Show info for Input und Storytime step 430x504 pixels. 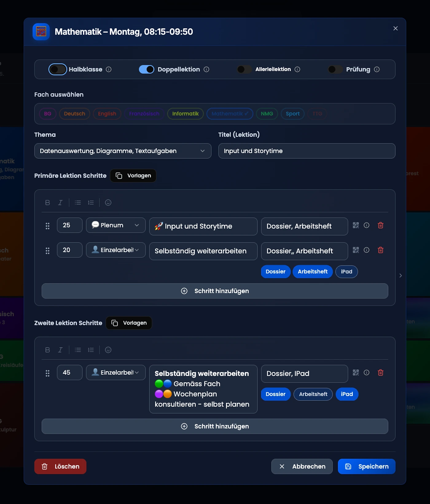click(x=366, y=225)
